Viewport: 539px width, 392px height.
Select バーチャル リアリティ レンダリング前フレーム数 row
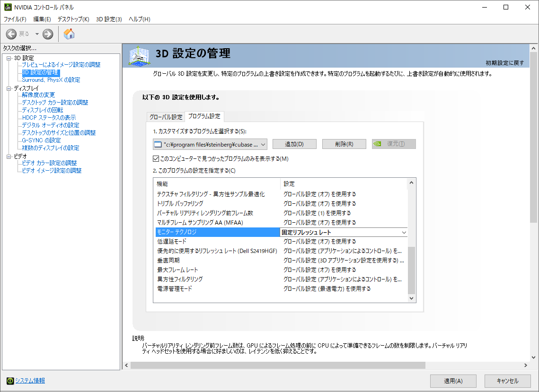pyautogui.click(x=281, y=213)
